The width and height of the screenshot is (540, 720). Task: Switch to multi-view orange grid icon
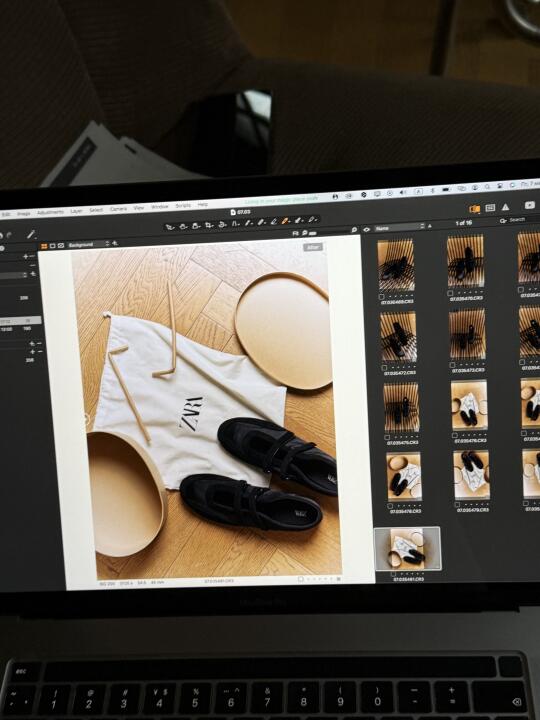click(x=44, y=246)
